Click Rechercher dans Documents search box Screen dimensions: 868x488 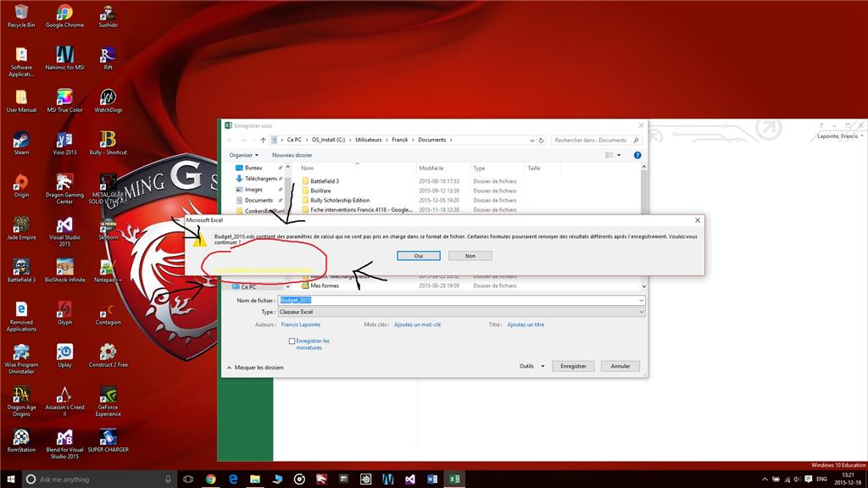596,140
